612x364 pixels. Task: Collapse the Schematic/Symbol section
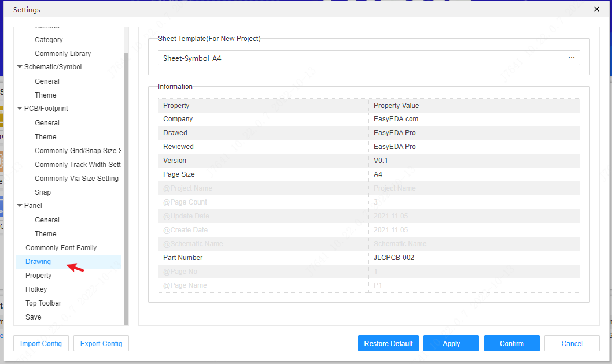(19, 67)
